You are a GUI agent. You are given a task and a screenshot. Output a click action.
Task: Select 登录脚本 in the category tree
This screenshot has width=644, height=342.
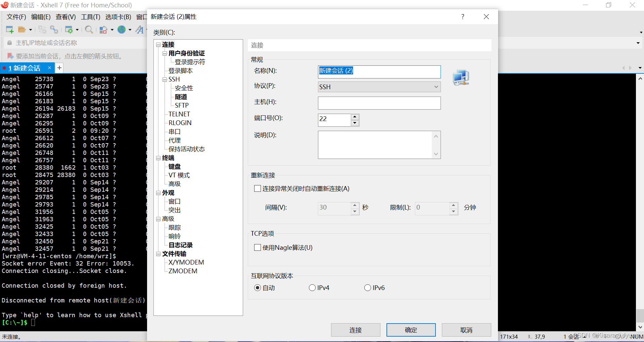(x=181, y=71)
